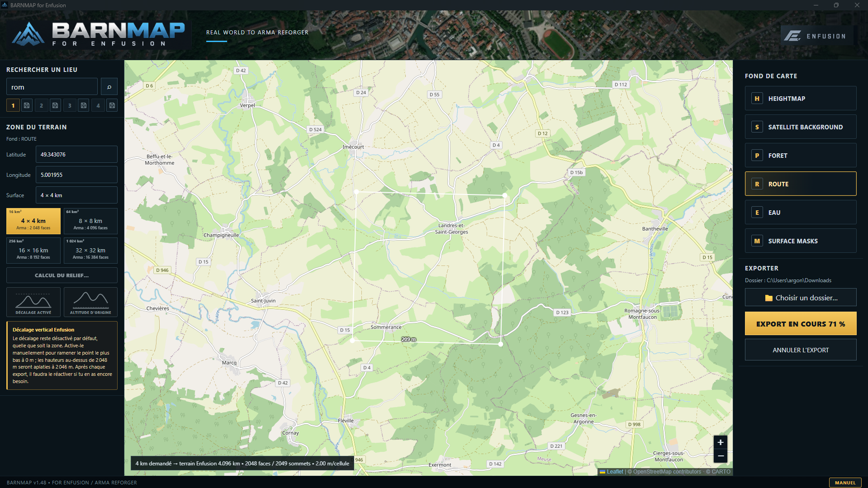Select the Route map layer
868x488 pixels.
(801, 184)
